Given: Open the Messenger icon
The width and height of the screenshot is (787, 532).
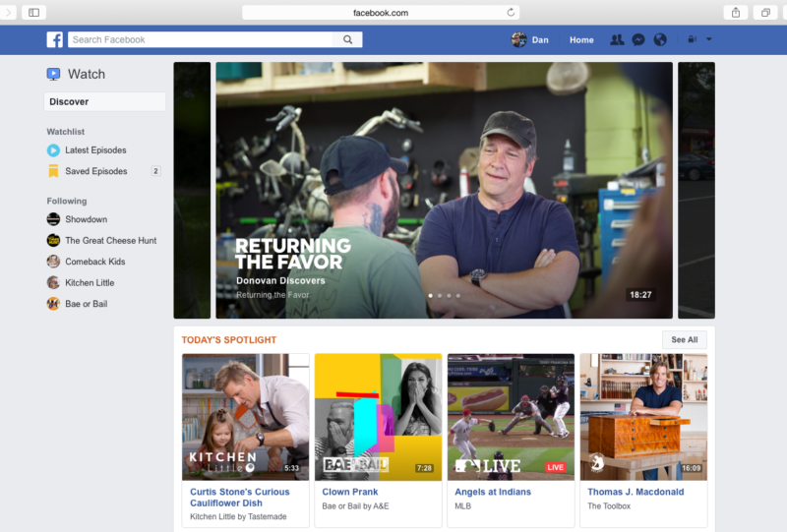Looking at the screenshot, I should tap(638, 39).
